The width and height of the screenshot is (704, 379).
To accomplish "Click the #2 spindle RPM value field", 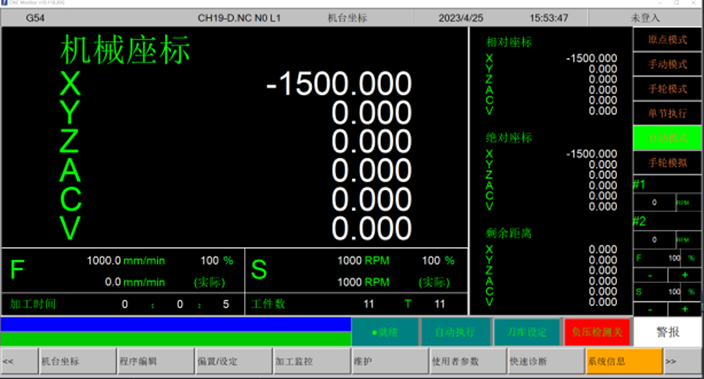I will click(x=655, y=240).
